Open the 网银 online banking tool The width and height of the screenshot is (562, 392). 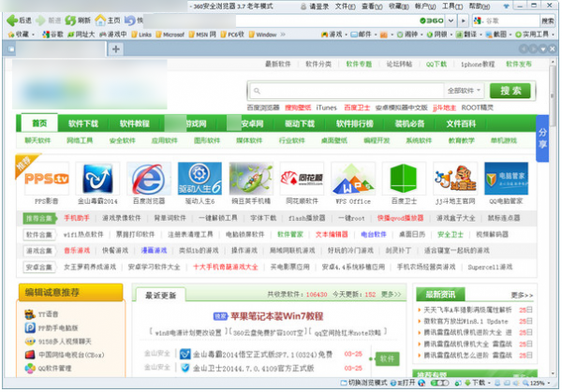click(436, 35)
